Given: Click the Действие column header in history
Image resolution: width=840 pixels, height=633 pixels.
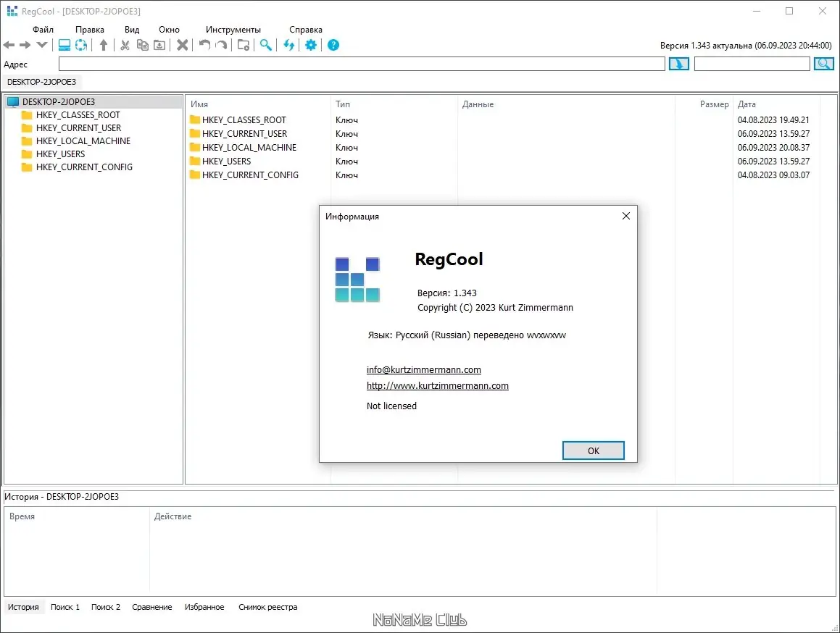Looking at the screenshot, I should click(x=403, y=516).
